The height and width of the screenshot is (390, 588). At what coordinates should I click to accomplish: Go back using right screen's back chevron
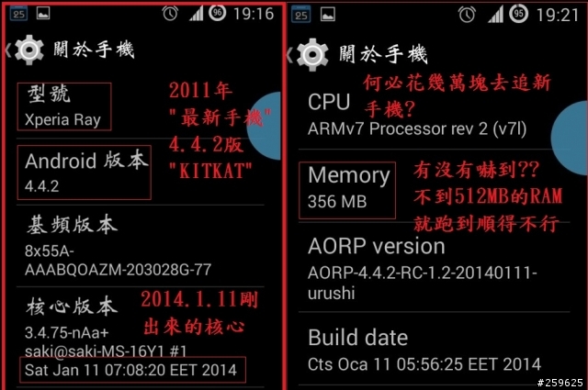pos(289,55)
